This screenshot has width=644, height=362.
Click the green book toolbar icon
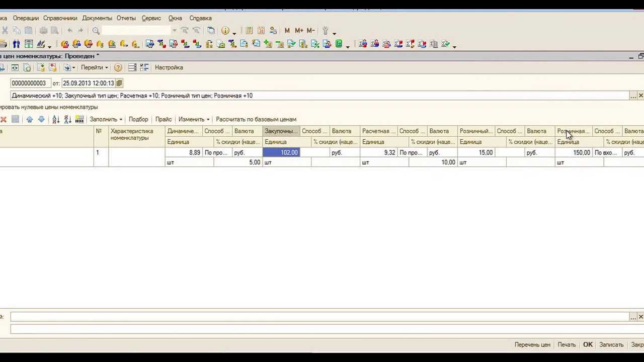tap(339, 44)
